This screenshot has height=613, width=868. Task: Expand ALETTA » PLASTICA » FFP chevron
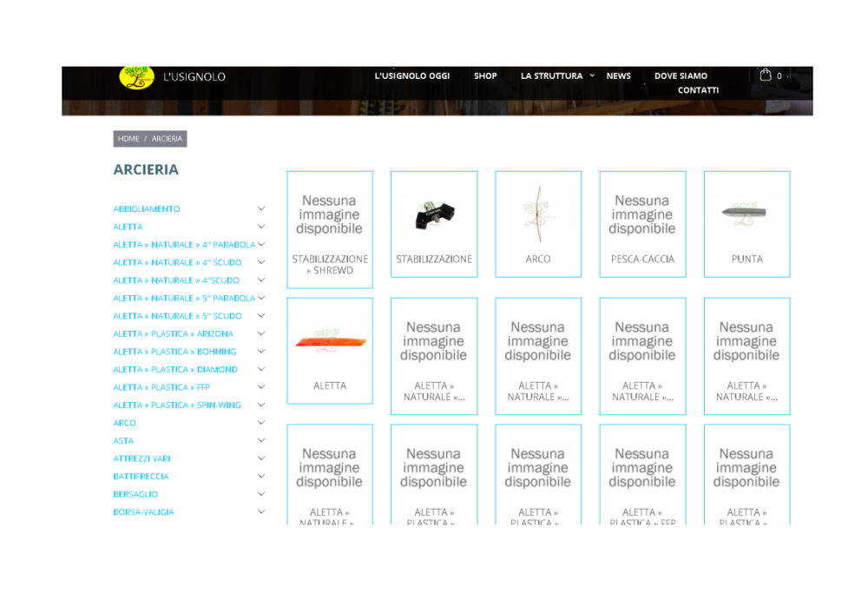(261, 387)
